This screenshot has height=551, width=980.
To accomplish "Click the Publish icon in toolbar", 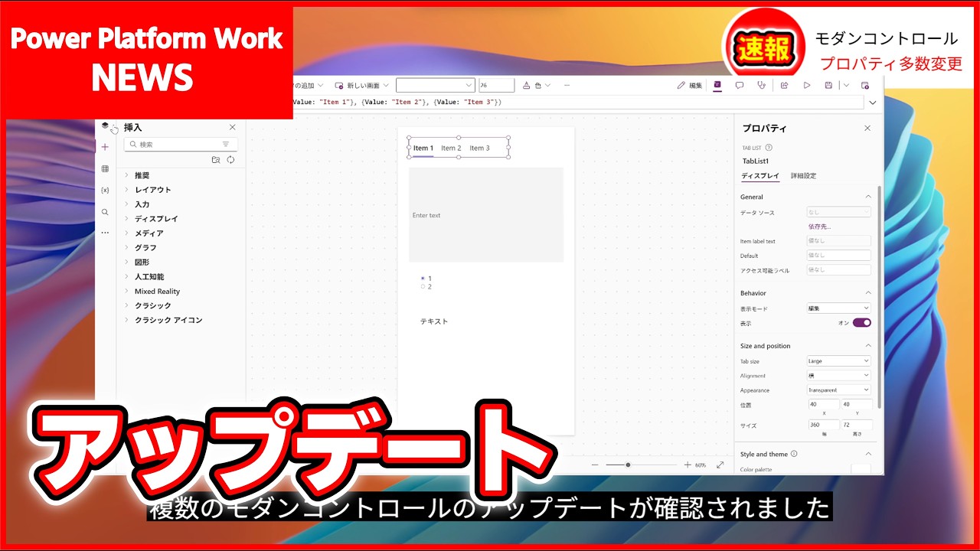I will coord(865,86).
